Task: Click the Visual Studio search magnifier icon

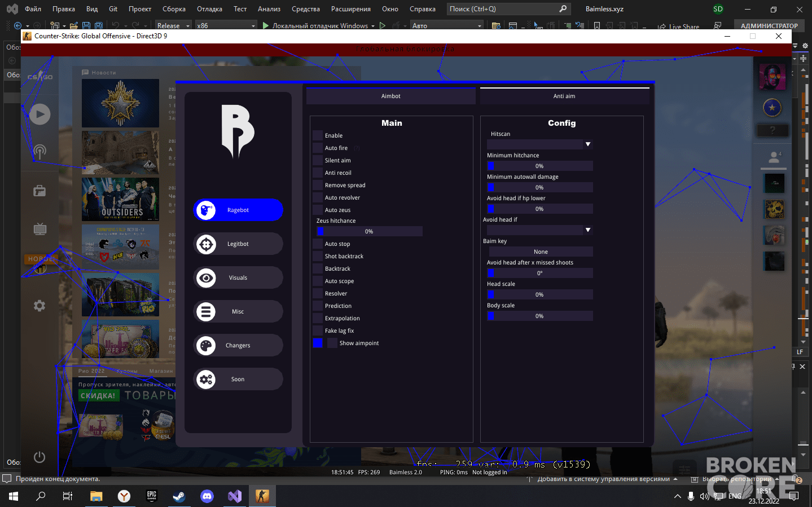Action: click(x=563, y=9)
